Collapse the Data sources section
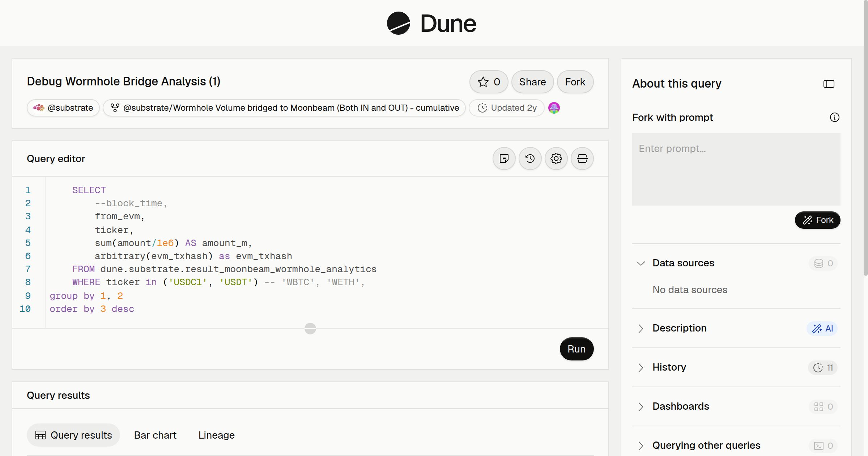This screenshot has height=456, width=868. click(x=641, y=263)
